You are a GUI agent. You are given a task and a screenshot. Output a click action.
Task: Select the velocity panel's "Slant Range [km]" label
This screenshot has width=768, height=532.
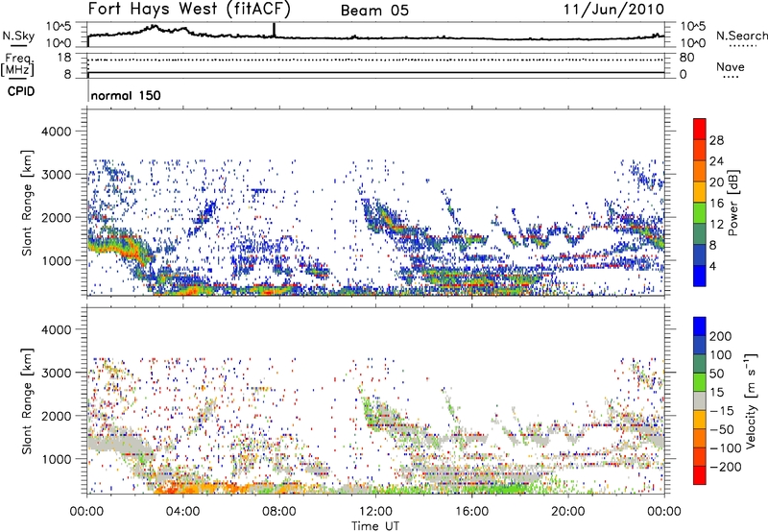(27, 401)
